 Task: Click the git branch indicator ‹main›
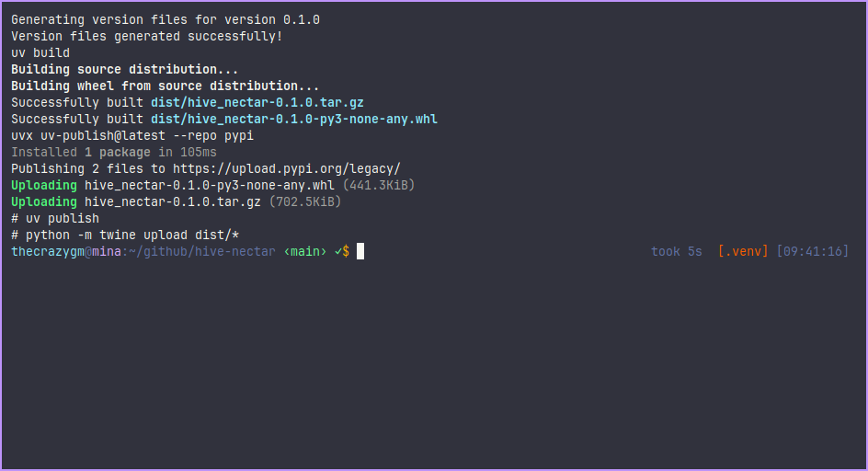(x=304, y=251)
